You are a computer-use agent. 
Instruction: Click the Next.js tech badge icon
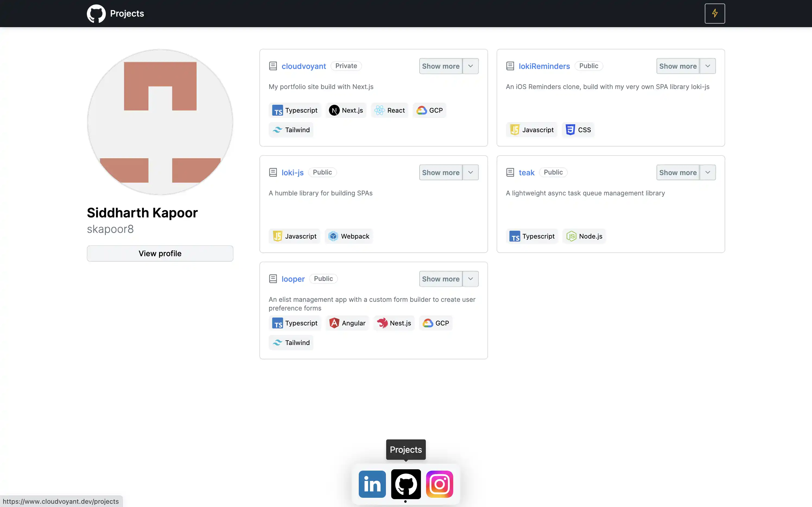[x=334, y=110]
